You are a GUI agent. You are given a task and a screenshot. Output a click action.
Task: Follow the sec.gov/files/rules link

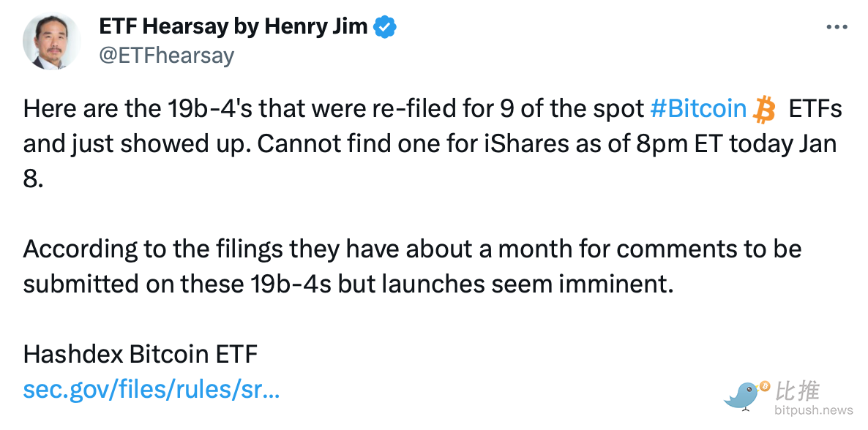pos(151,389)
